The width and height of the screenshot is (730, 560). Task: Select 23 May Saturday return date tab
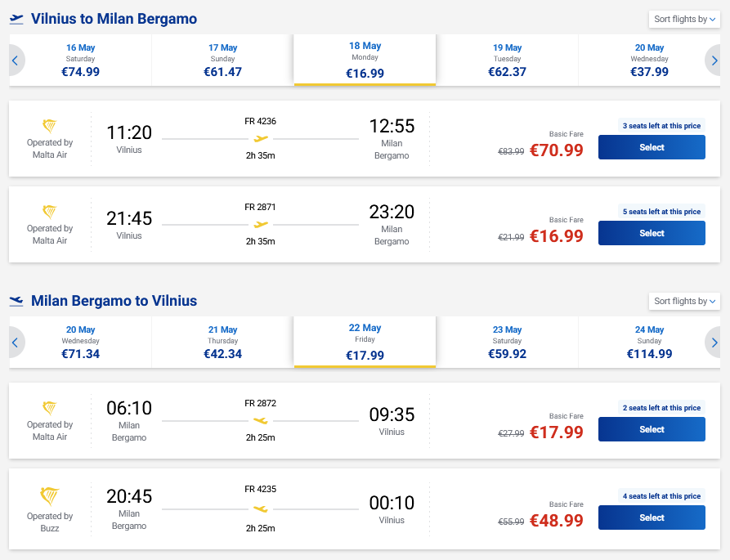pyautogui.click(x=507, y=343)
